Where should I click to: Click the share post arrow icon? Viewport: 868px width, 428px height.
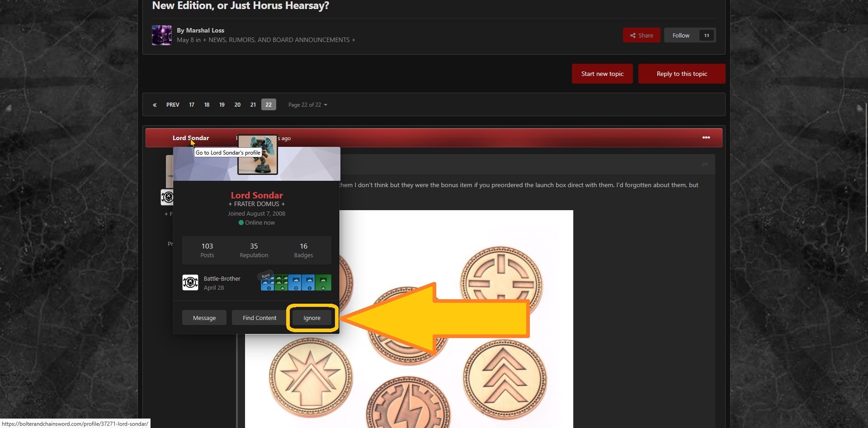tap(705, 165)
